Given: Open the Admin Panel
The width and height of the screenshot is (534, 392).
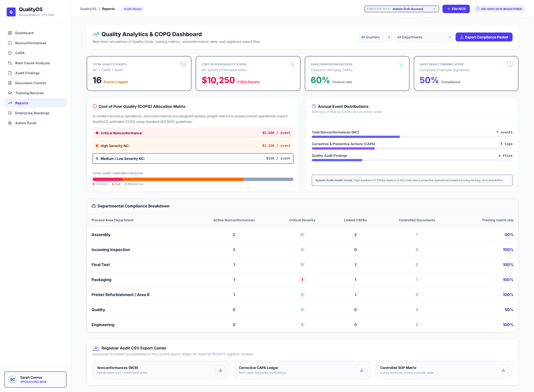Looking at the screenshot, I should click(35, 123).
